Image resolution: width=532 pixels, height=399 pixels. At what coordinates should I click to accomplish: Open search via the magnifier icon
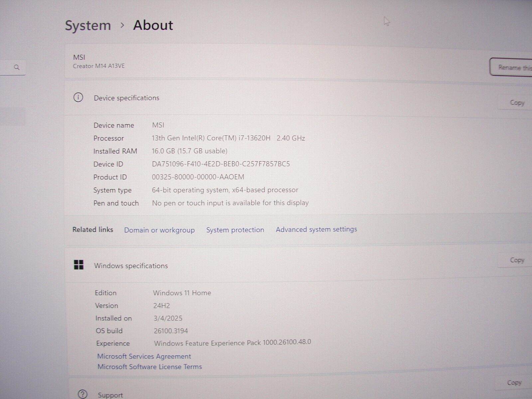pos(17,67)
